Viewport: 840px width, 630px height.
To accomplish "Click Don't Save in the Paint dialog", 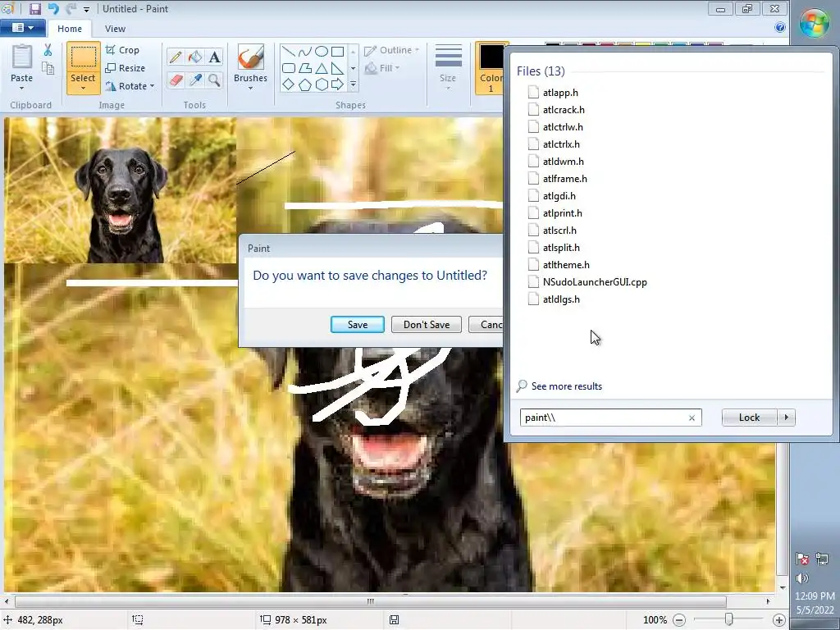I will click(x=427, y=325).
